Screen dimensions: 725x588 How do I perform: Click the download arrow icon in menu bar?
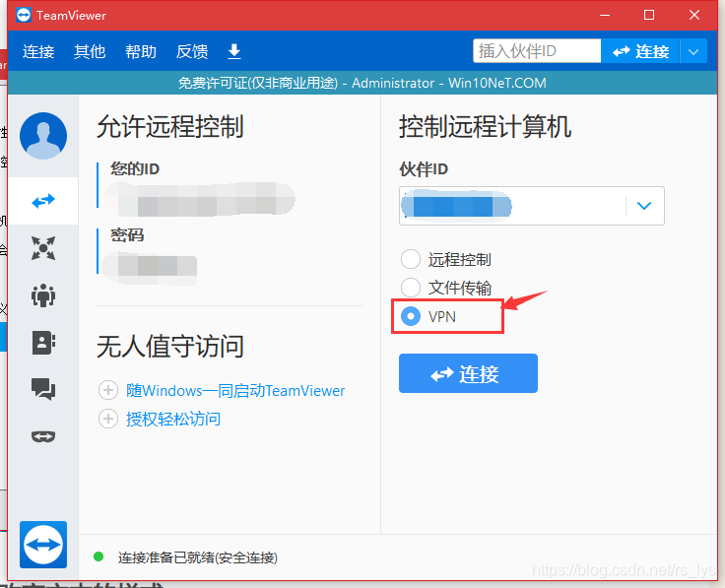coord(234,51)
